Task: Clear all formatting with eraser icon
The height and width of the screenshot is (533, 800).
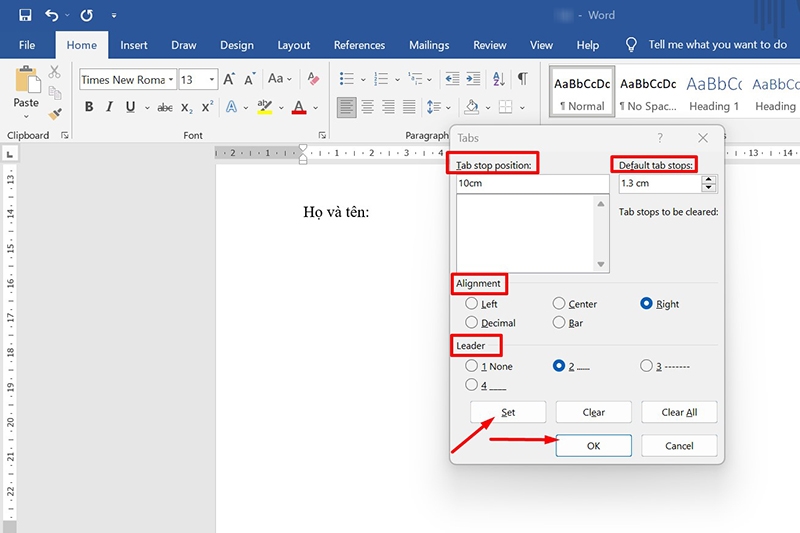Action: [313, 79]
